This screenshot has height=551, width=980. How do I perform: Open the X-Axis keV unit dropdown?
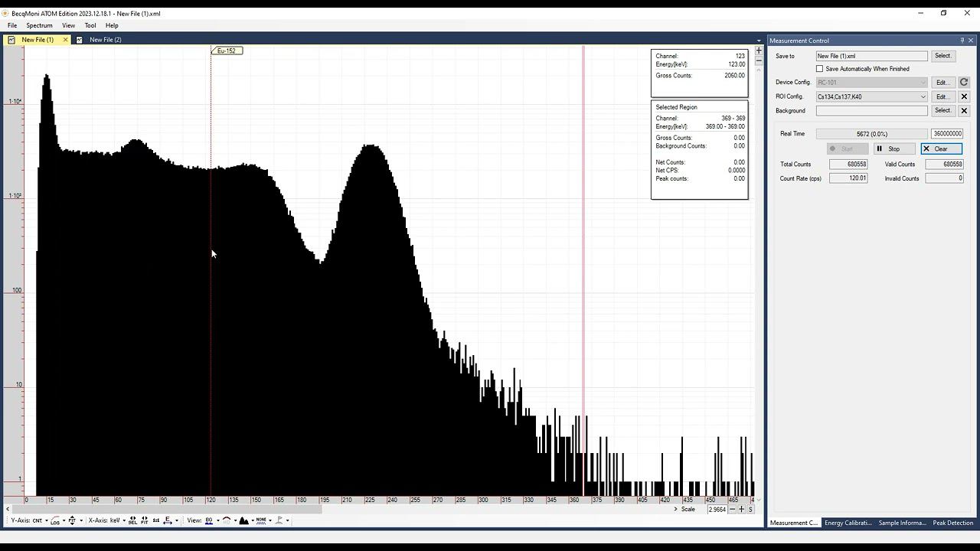point(115,520)
